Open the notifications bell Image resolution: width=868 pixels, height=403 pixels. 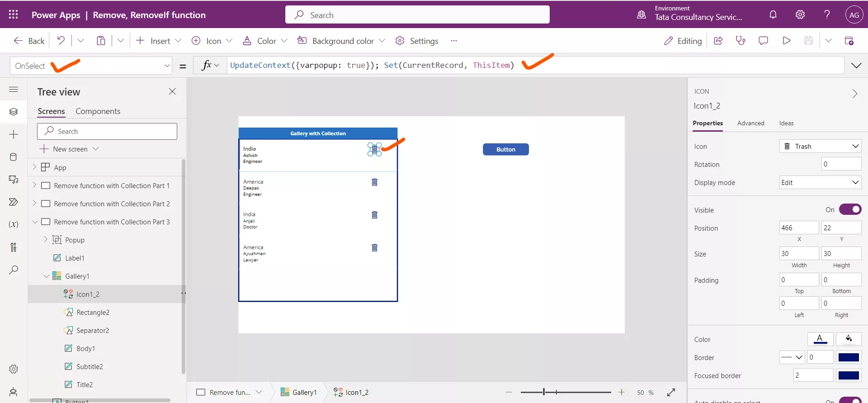pos(773,14)
